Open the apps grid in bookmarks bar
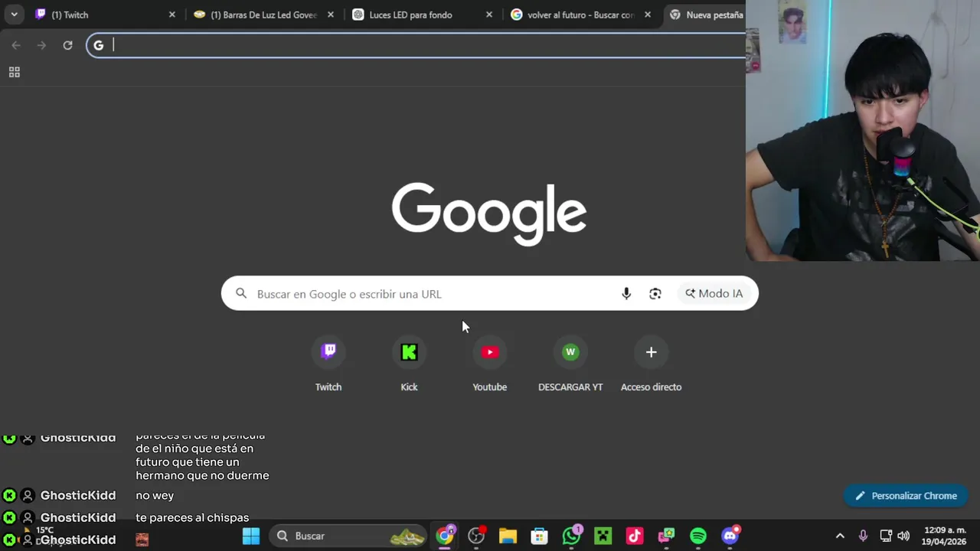The image size is (980, 551). [14, 72]
